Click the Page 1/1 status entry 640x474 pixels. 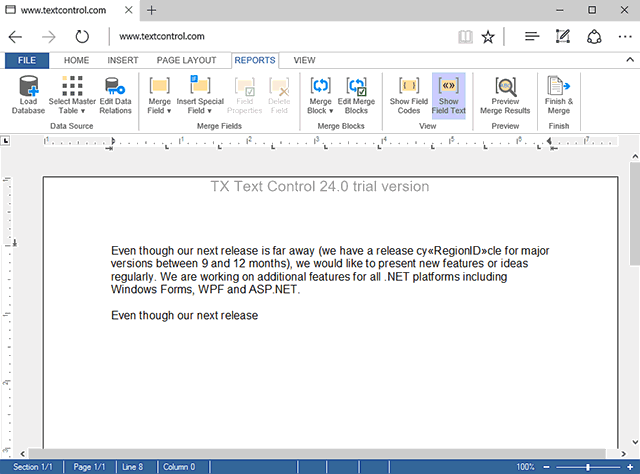(x=89, y=467)
